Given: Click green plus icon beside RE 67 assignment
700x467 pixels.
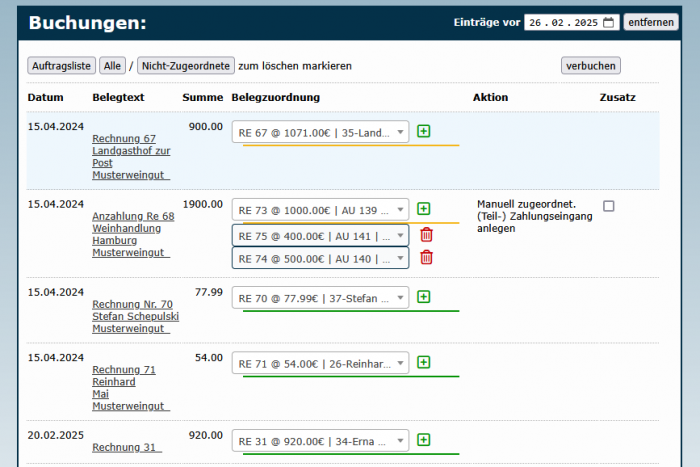Looking at the screenshot, I should coord(424,132).
